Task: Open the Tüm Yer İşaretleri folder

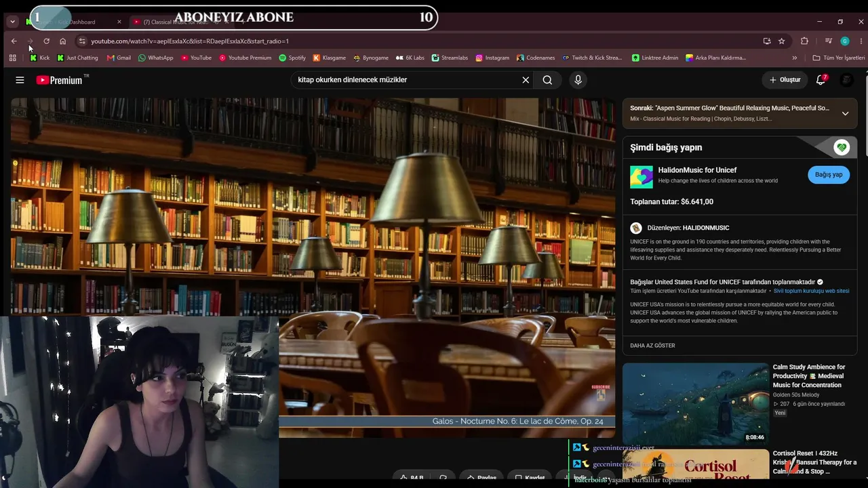Action: point(839,58)
